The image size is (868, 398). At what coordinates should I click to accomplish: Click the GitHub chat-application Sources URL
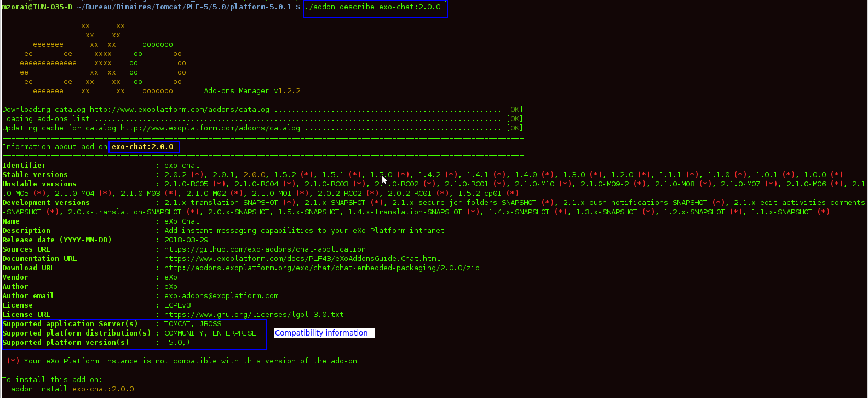pyautogui.click(x=265, y=249)
